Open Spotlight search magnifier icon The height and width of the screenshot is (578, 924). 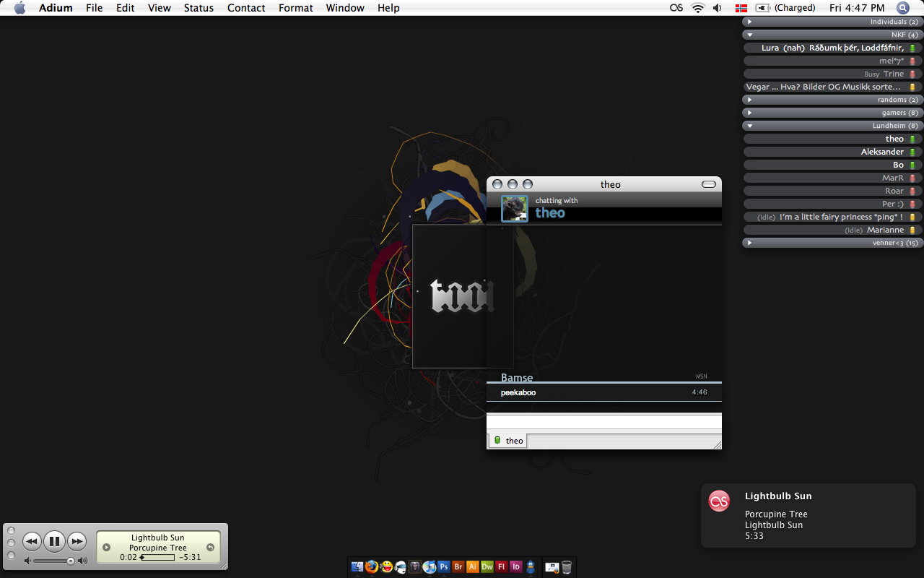click(x=903, y=8)
